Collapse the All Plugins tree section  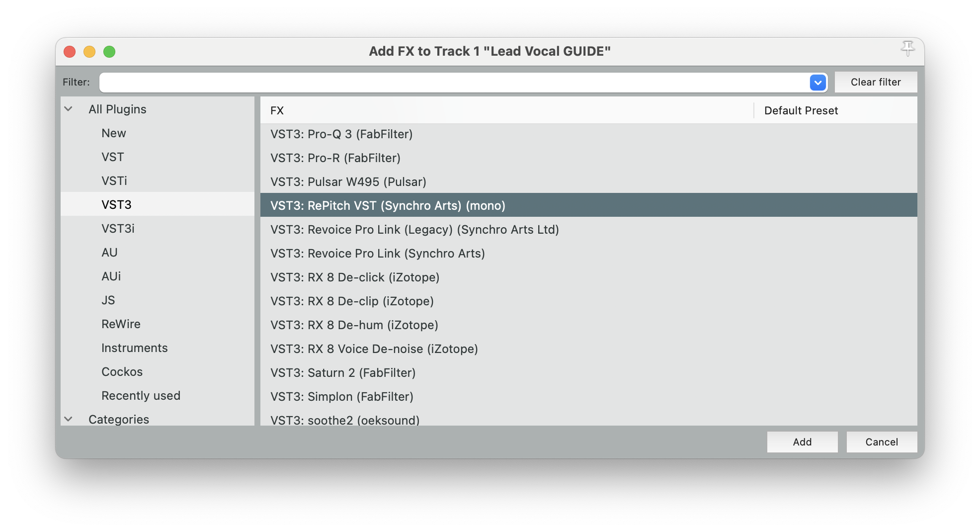(x=69, y=109)
